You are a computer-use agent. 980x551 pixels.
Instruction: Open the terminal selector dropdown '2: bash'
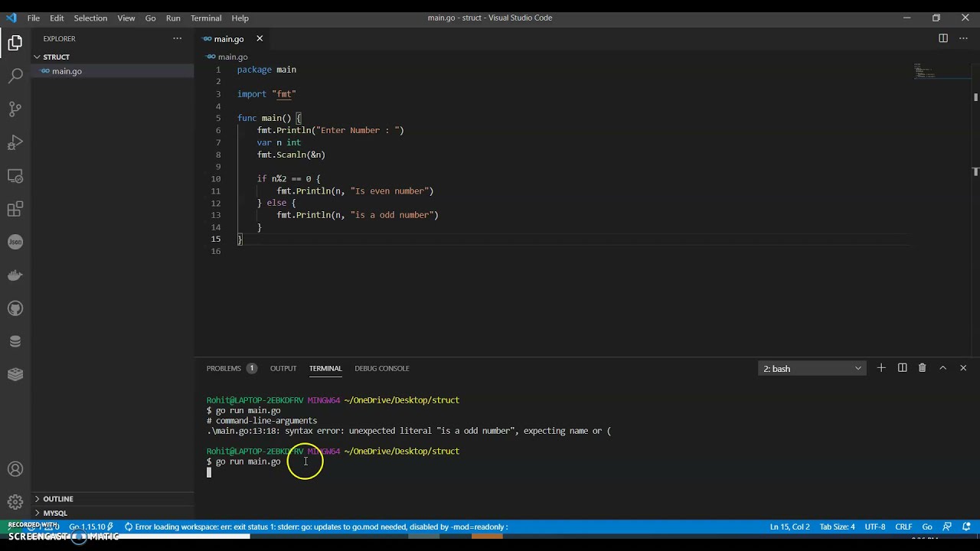click(812, 368)
